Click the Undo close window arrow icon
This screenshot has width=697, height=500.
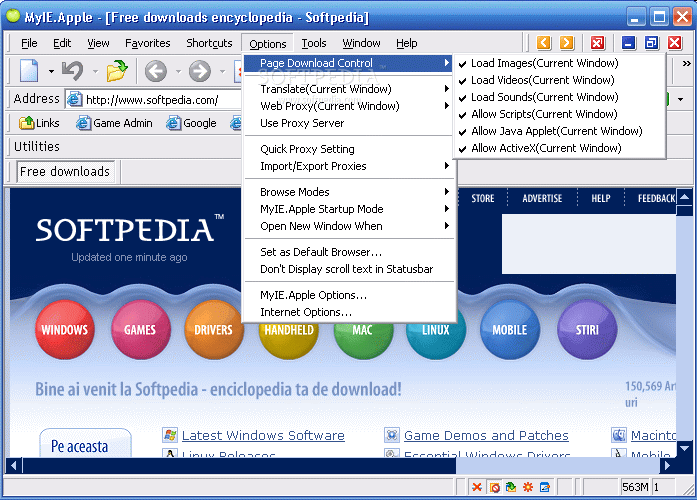point(72,70)
